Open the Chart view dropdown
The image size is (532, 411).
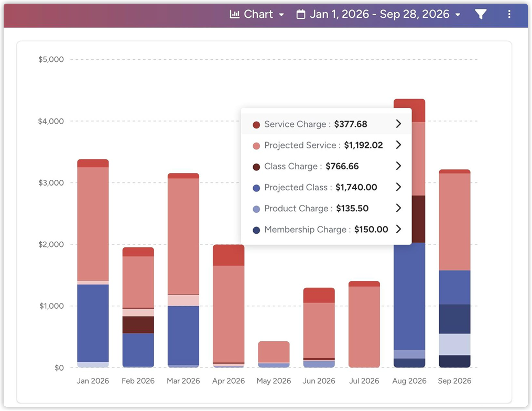tap(257, 14)
